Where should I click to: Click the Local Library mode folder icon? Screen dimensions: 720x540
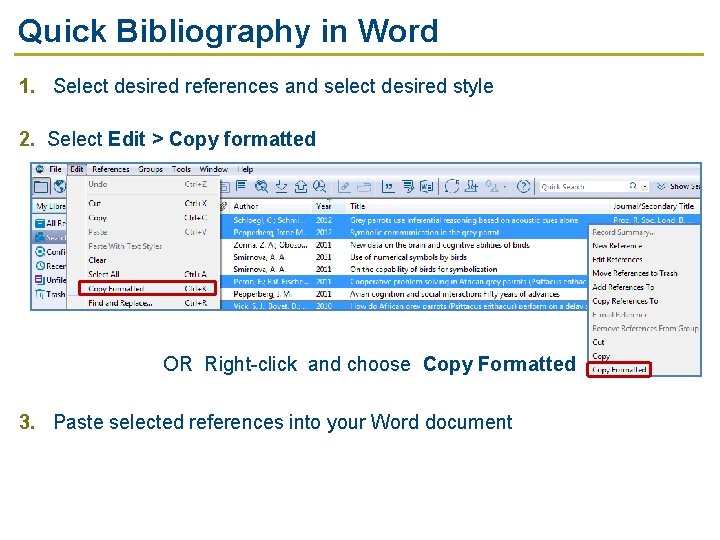pyautogui.click(x=41, y=186)
